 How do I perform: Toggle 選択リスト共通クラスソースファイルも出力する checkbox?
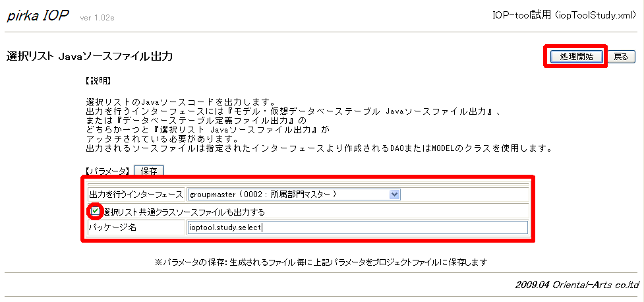coord(96,212)
